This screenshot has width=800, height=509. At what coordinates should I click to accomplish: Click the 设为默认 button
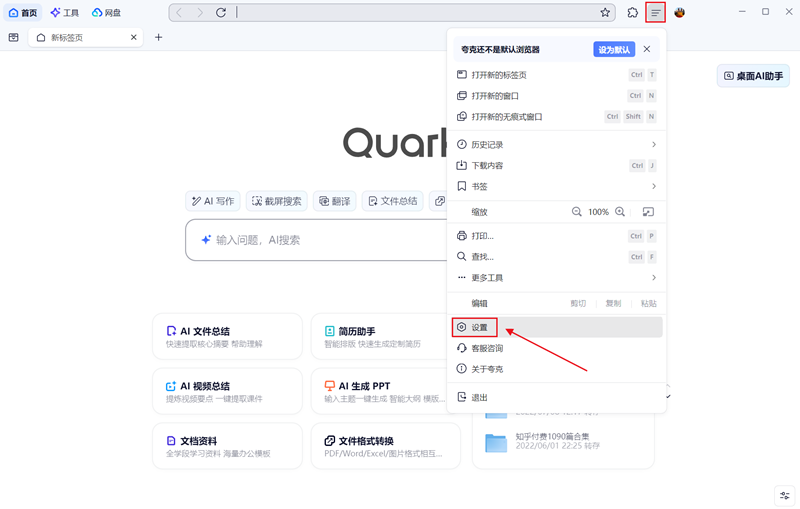pos(614,49)
